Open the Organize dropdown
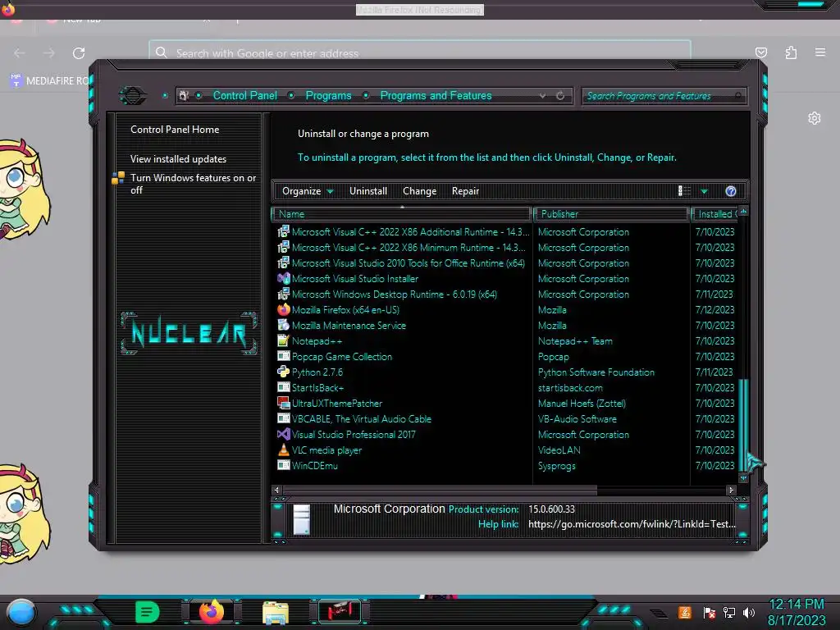Viewport: 840px width, 630px height. click(308, 191)
